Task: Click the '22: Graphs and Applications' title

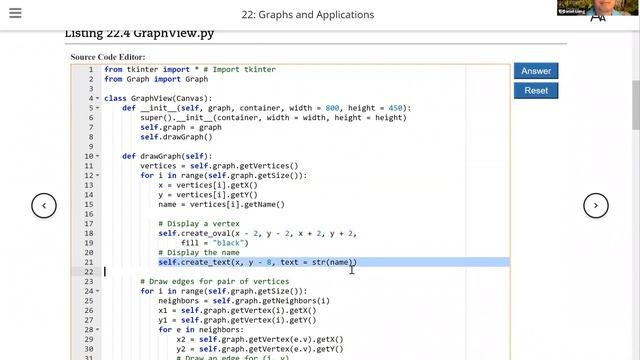Action: click(x=308, y=15)
